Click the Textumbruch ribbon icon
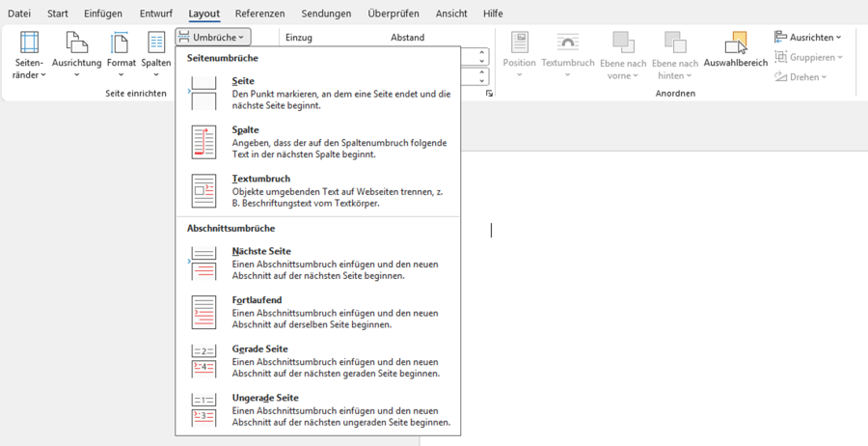This screenshot has width=868, height=446. pos(567,42)
